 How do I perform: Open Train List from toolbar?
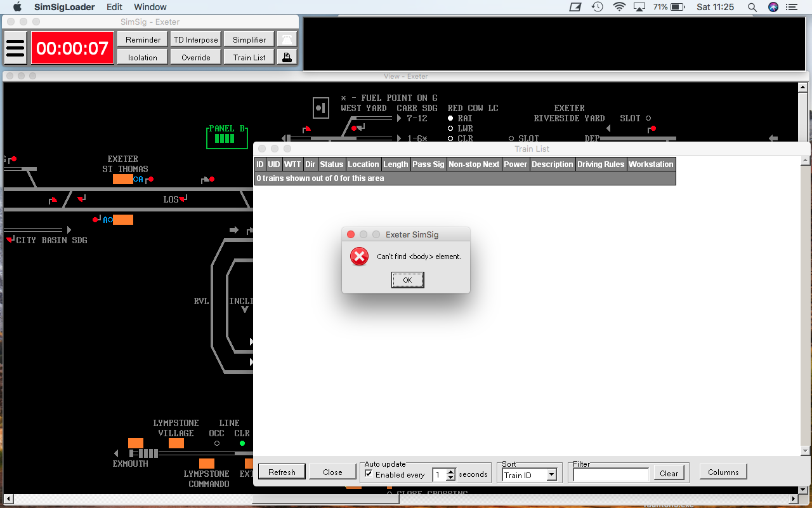[x=249, y=57]
